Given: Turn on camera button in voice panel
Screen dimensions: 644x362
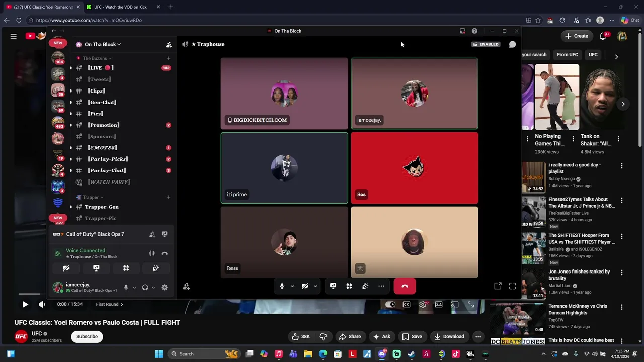Looking at the screenshot, I should click(x=66, y=268).
